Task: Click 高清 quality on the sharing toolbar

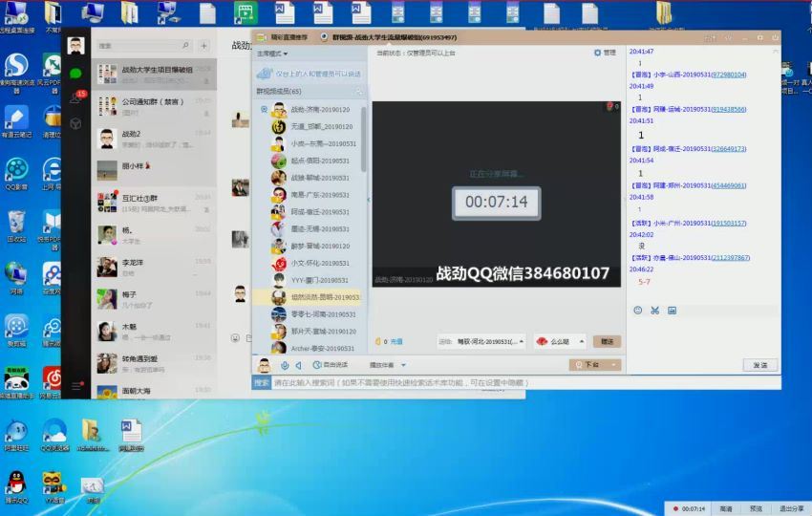Action: [x=726, y=509]
